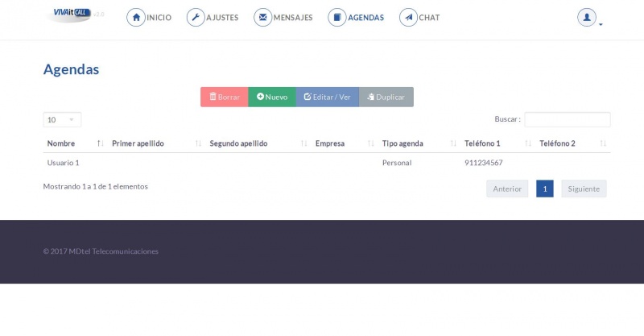The width and height of the screenshot is (644, 336).
Task: Select AGENDAS menu label
Action: tap(366, 18)
